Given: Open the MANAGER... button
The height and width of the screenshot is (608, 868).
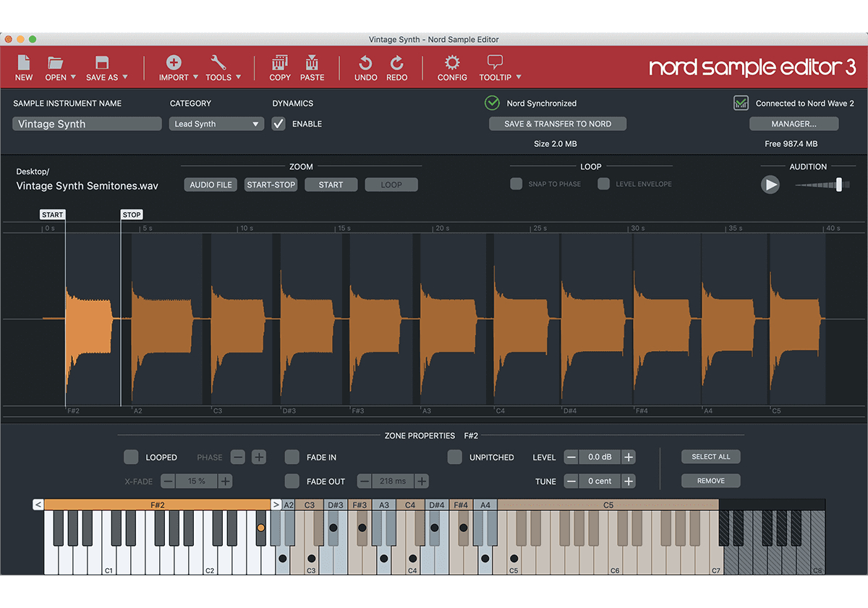Looking at the screenshot, I should point(793,124).
